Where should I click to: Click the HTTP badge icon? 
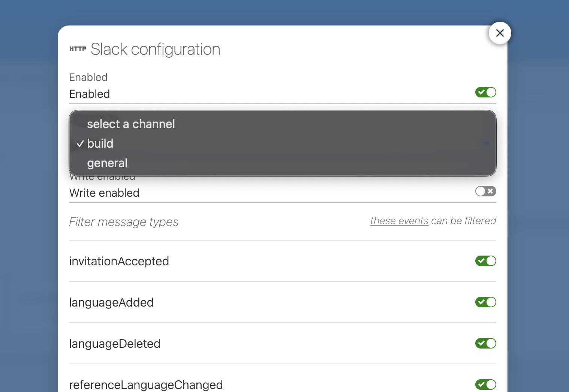78,49
